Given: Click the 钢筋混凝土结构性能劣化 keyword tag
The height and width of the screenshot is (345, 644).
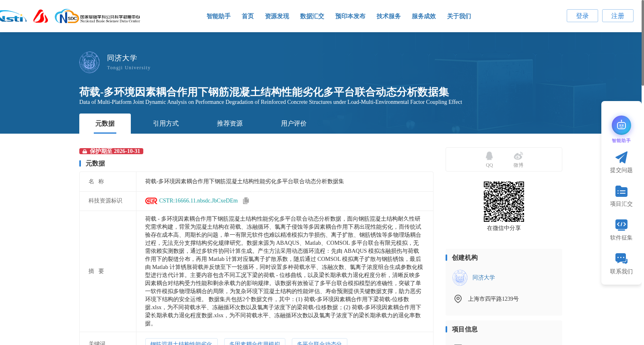Looking at the screenshot, I should (182, 342).
